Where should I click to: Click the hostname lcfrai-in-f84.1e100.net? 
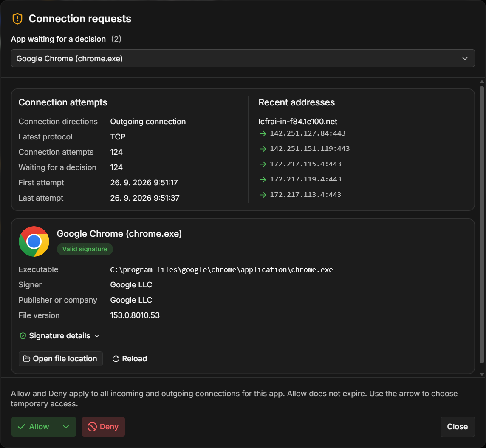click(x=298, y=121)
